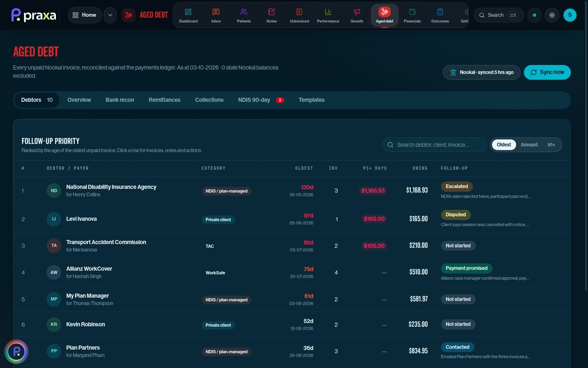Viewport: 588px width, 368px height.
Task: Click the Nookal synced status button
Action: pyautogui.click(x=481, y=72)
